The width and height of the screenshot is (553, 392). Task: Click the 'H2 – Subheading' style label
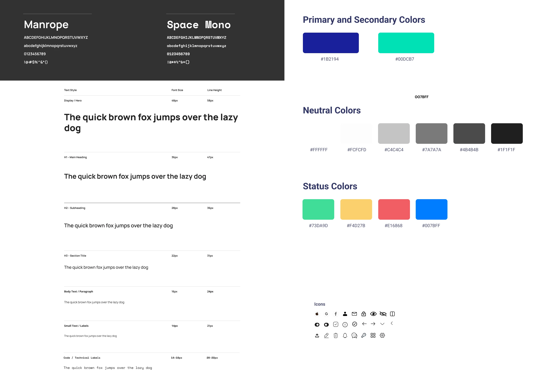(75, 208)
